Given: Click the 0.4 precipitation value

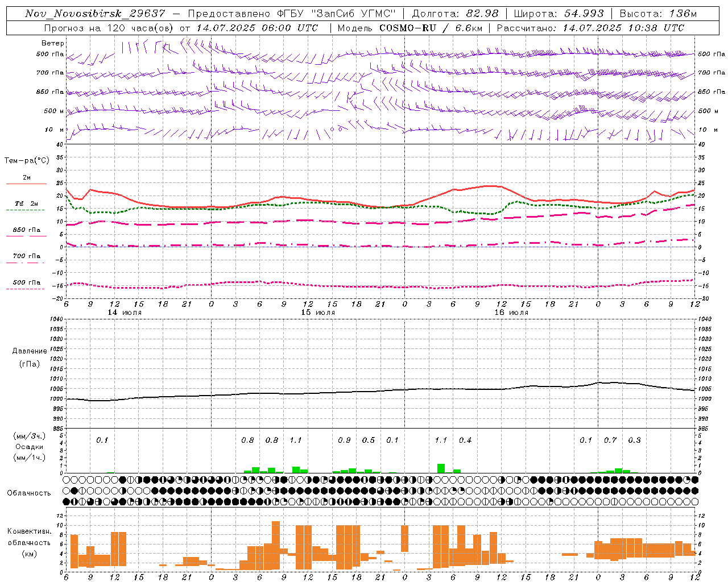Looking at the screenshot, I should 465,440.
